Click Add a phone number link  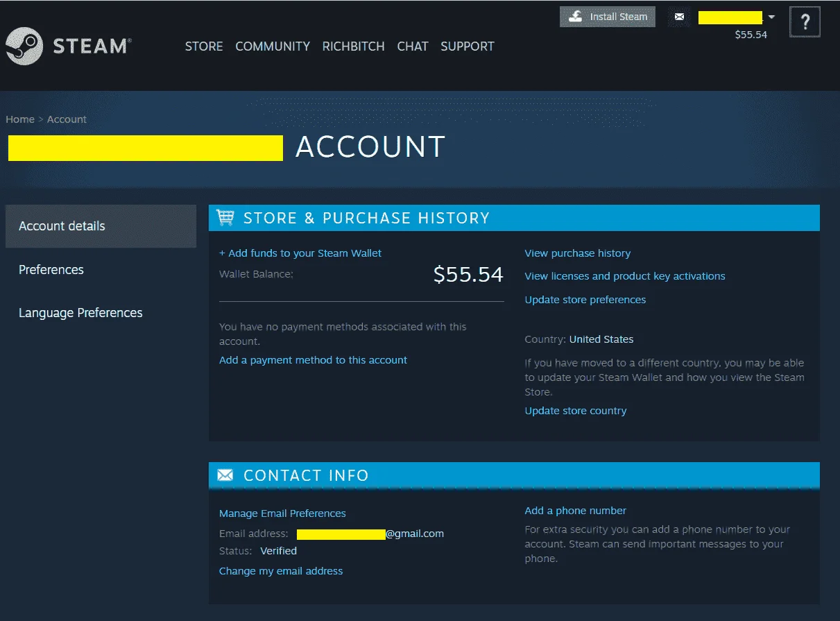click(x=576, y=511)
